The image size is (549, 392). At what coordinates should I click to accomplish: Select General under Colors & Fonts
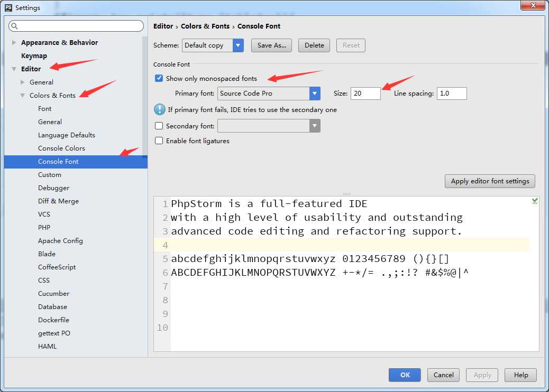[x=50, y=122]
